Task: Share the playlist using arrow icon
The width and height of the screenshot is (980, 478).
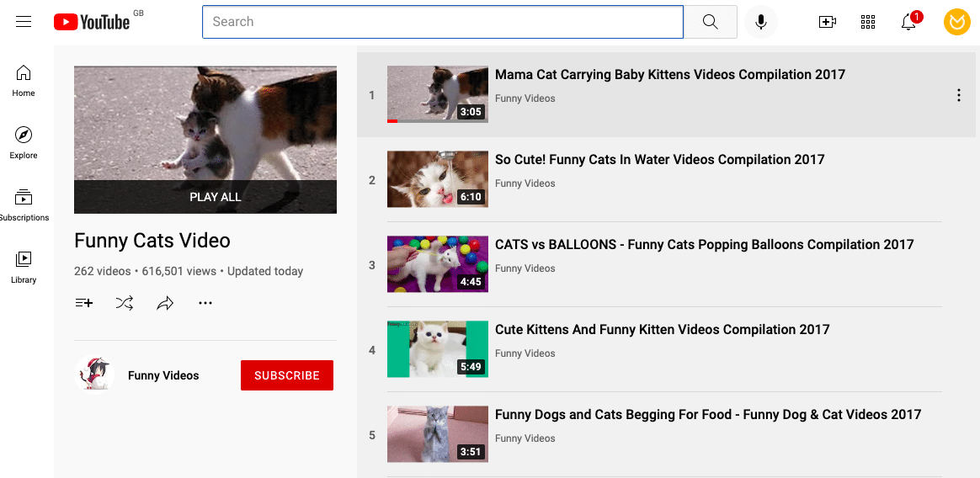Action: 165,303
